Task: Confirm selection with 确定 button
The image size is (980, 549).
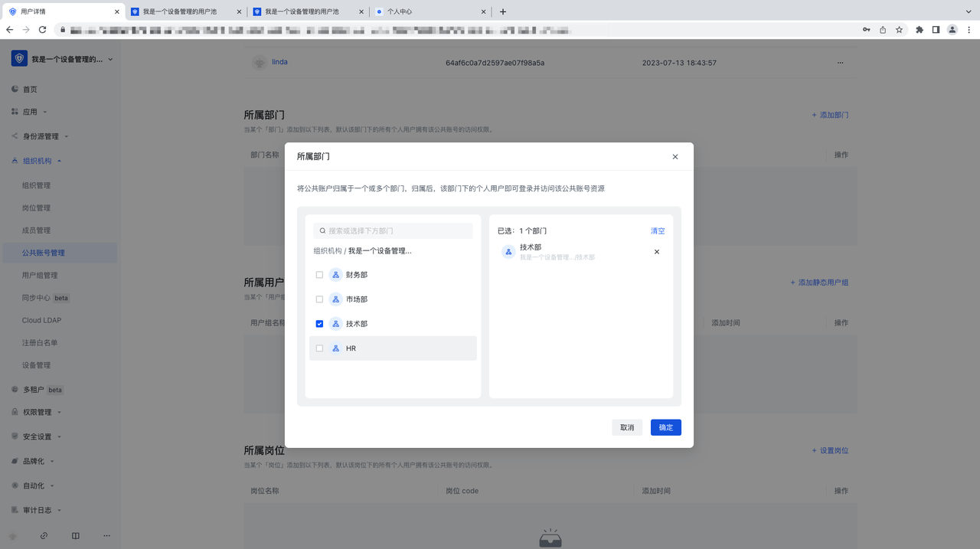Action: [665, 427]
